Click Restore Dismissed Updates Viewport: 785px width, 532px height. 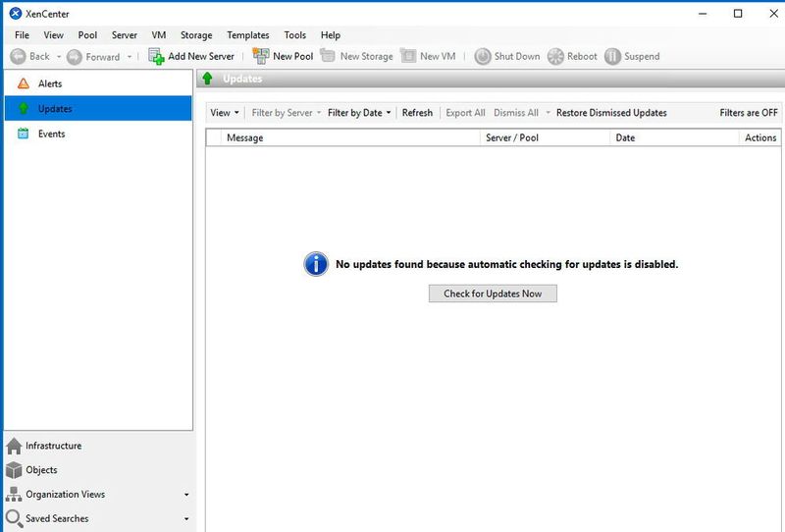[611, 113]
